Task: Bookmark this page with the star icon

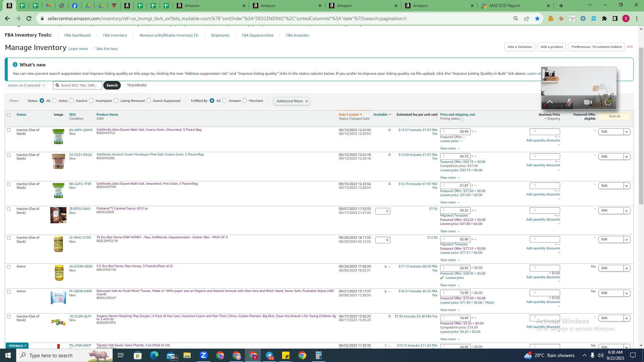Action: [x=537, y=18]
